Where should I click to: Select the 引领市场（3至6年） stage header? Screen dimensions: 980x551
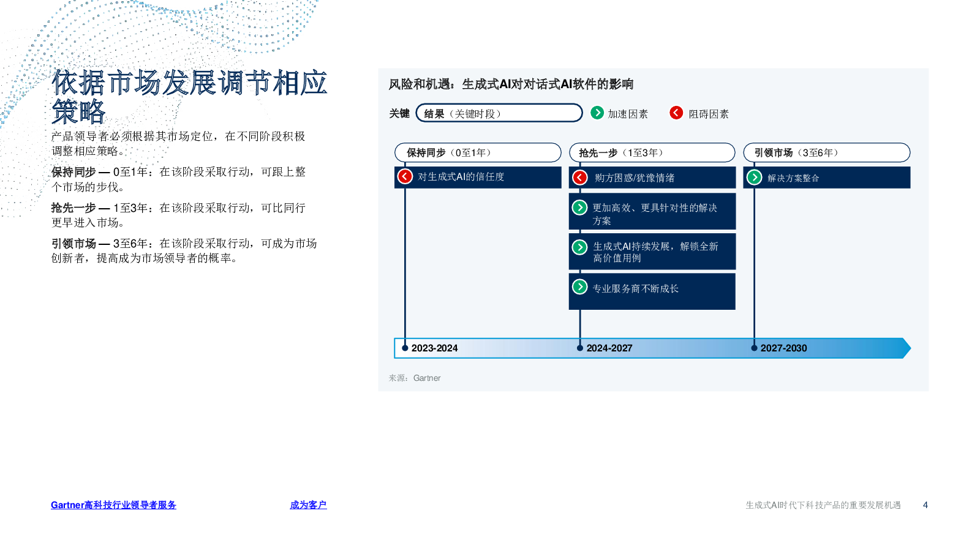[x=826, y=152]
